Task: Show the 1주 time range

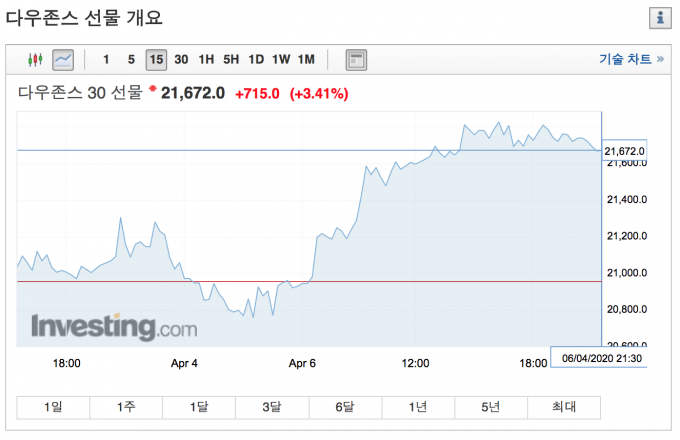Action: 126,407
